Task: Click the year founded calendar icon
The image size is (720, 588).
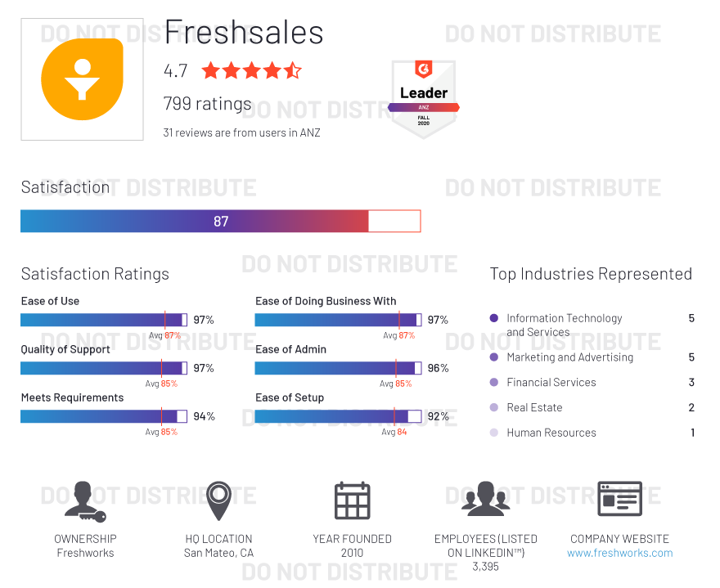Action: [x=352, y=500]
